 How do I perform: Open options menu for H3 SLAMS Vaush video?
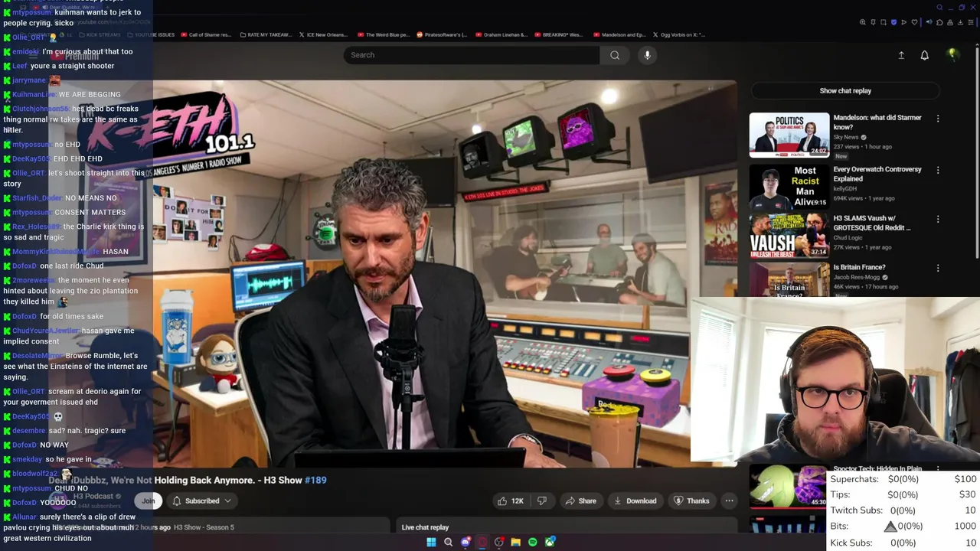(938, 219)
